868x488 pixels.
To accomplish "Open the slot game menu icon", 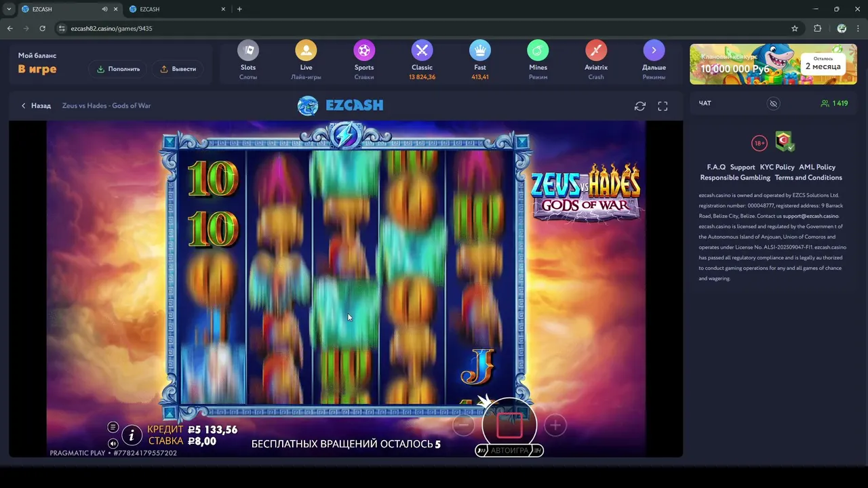I will [113, 427].
